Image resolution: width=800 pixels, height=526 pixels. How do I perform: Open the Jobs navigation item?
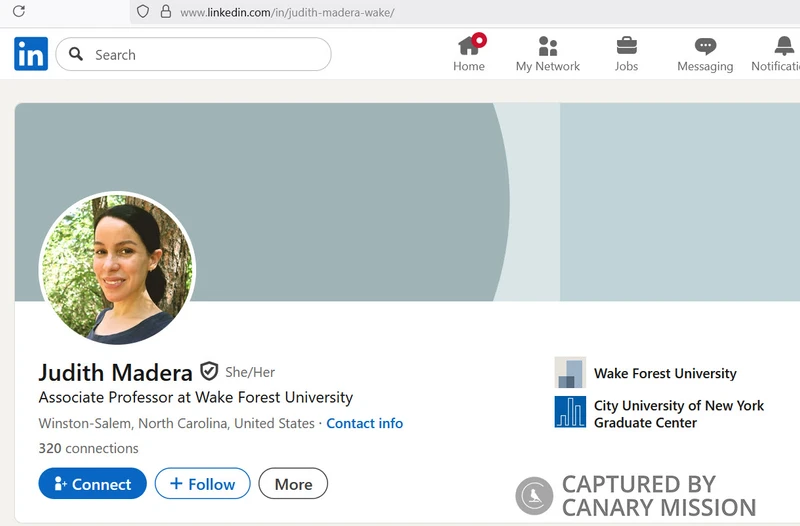[626, 54]
